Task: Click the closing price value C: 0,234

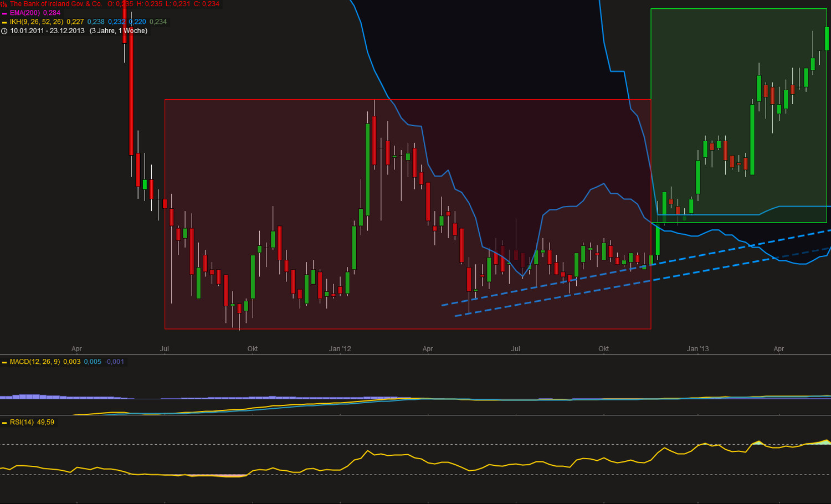Action: tap(207, 4)
